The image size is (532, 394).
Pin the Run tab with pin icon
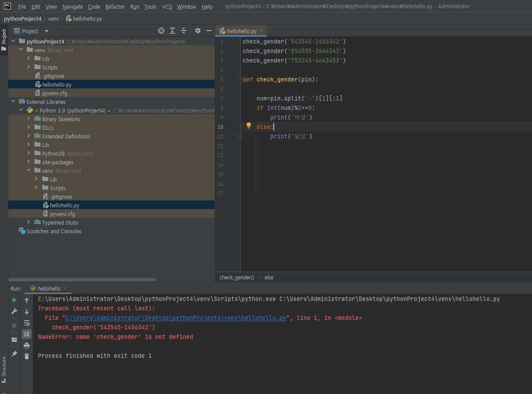click(14, 354)
